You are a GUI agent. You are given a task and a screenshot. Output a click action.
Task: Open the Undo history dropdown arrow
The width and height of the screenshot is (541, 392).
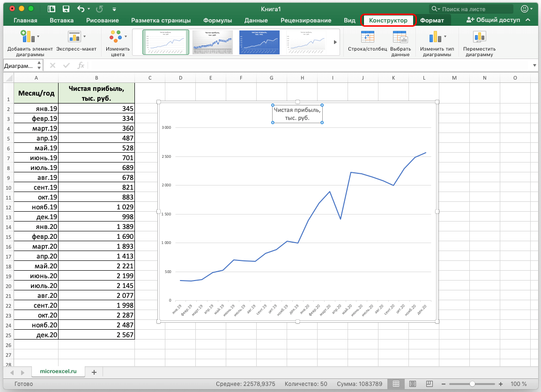pyautogui.click(x=89, y=9)
